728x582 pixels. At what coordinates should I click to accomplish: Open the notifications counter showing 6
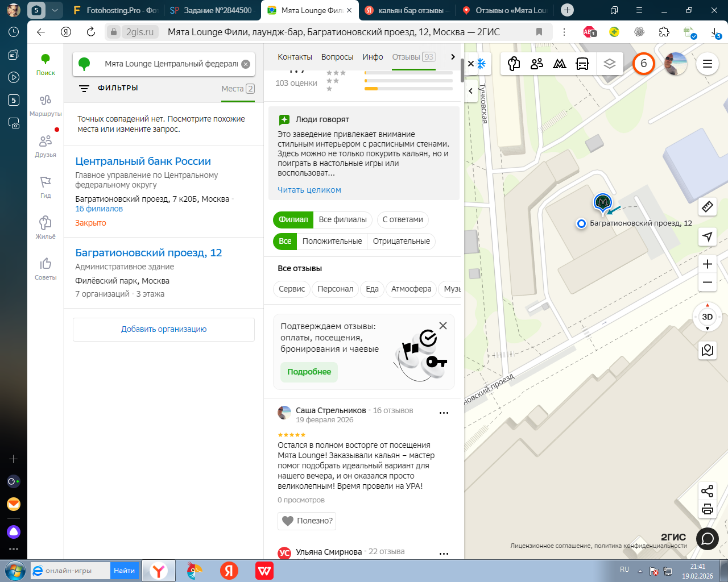click(x=644, y=64)
